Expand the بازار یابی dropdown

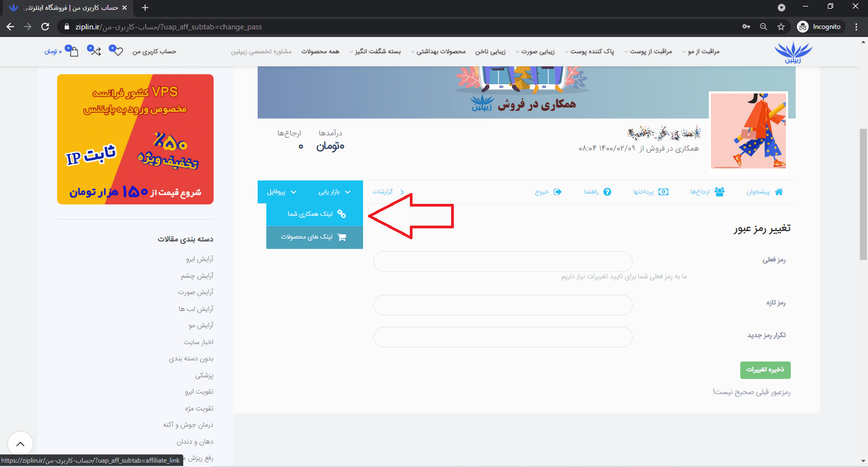point(334,192)
